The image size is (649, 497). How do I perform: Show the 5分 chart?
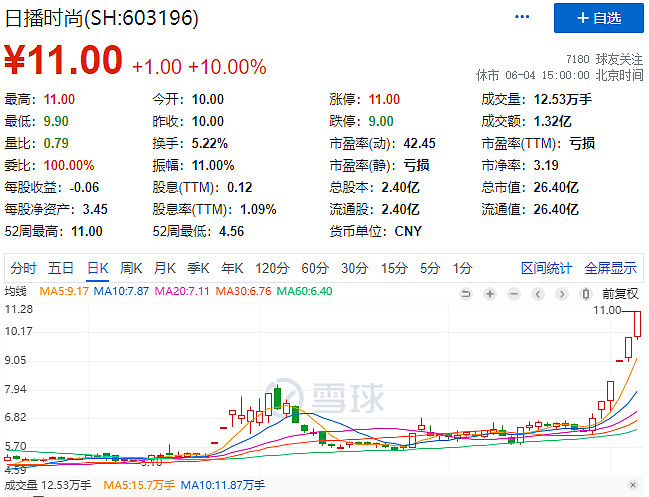(x=430, y=268)
